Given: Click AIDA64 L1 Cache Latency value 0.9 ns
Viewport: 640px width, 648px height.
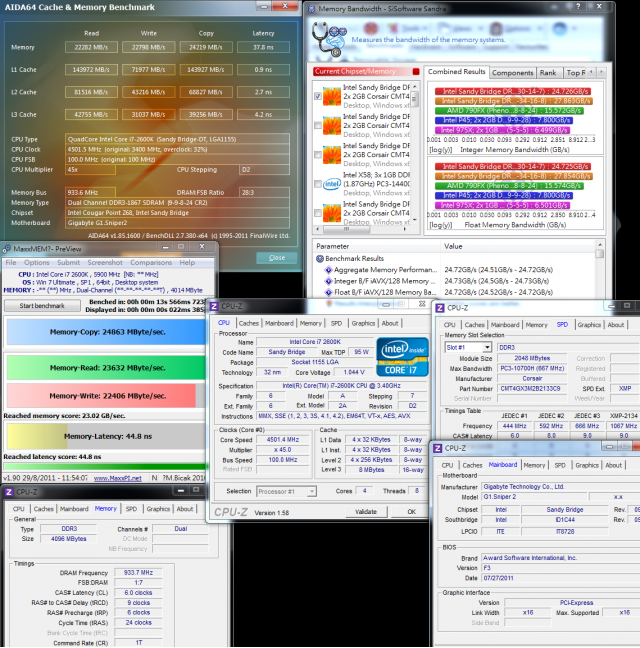Looking at the screenshot, I should pyautogui.click(x=263, y=69).
